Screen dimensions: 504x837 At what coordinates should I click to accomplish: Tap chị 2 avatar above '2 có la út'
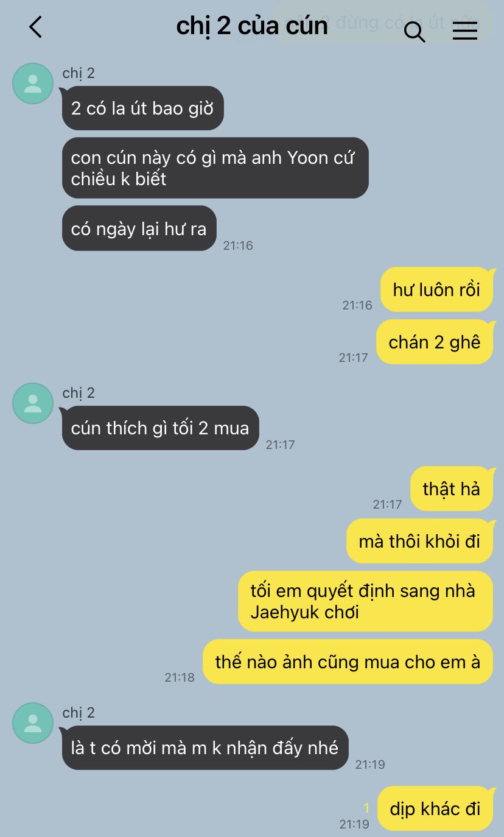point(33,83)
